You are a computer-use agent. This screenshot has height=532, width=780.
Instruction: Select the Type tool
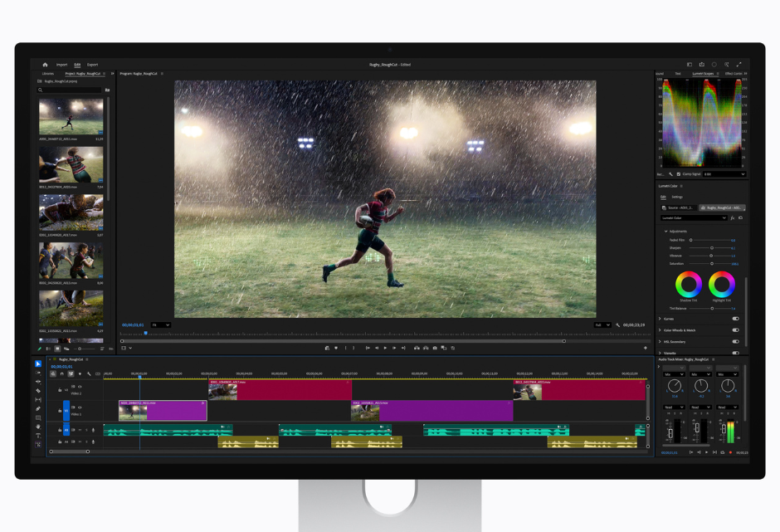tap(38, 436)
